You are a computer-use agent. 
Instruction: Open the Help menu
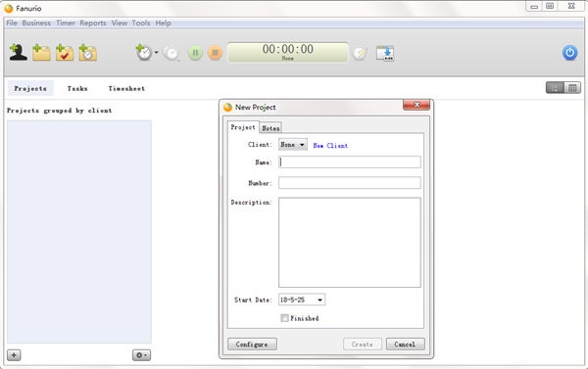(x=163, y=23)
